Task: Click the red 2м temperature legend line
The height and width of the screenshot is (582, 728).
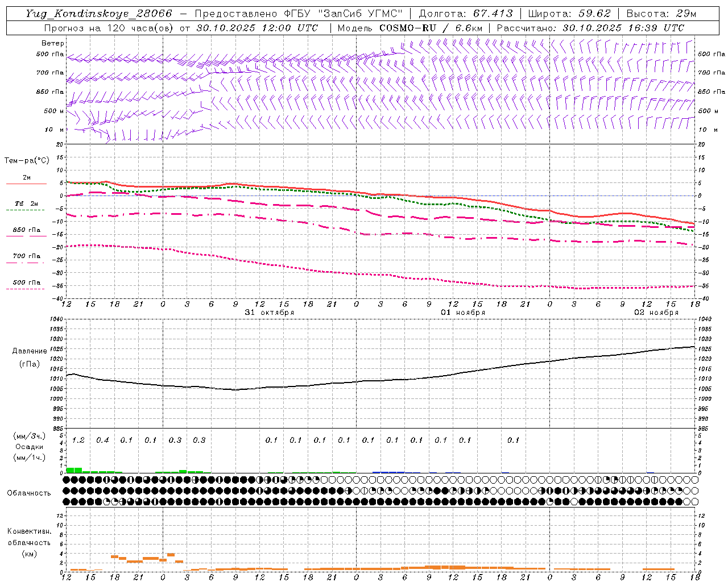Action: pyautogui.click(x=27, y=184)
